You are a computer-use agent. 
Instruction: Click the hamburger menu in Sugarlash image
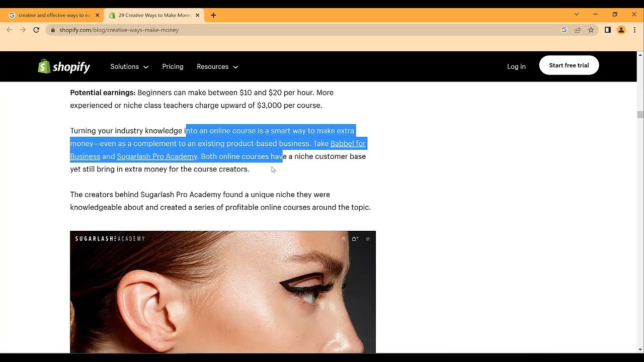368,239
